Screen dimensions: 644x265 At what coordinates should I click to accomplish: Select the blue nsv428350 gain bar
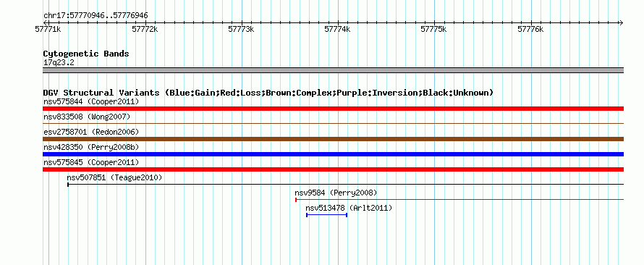333,154
